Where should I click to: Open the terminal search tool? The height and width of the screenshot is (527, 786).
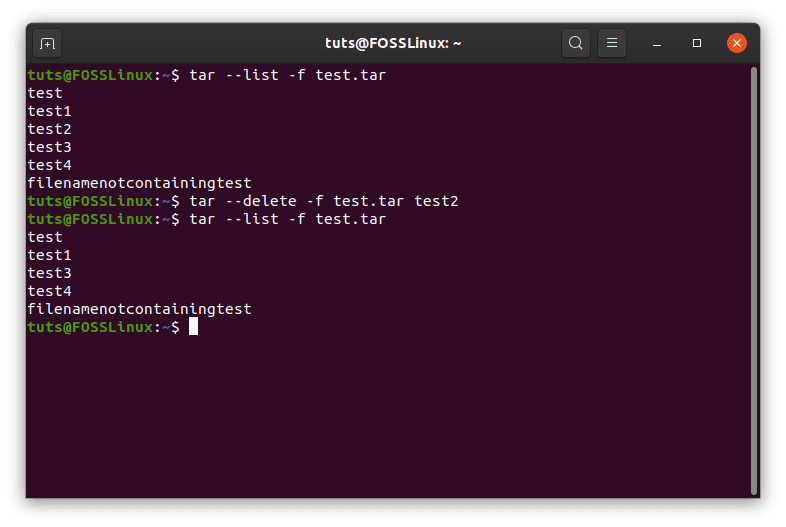point(575,43)
